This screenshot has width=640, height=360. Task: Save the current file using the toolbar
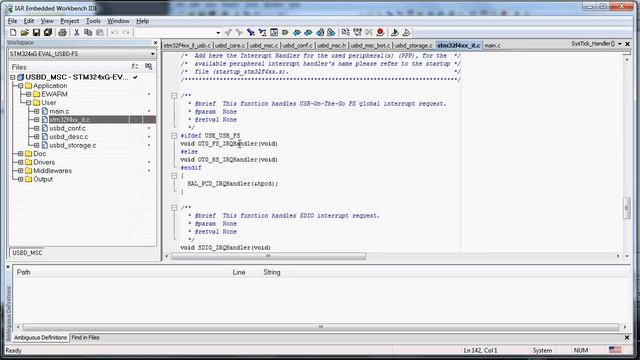(x=36, y=32)
